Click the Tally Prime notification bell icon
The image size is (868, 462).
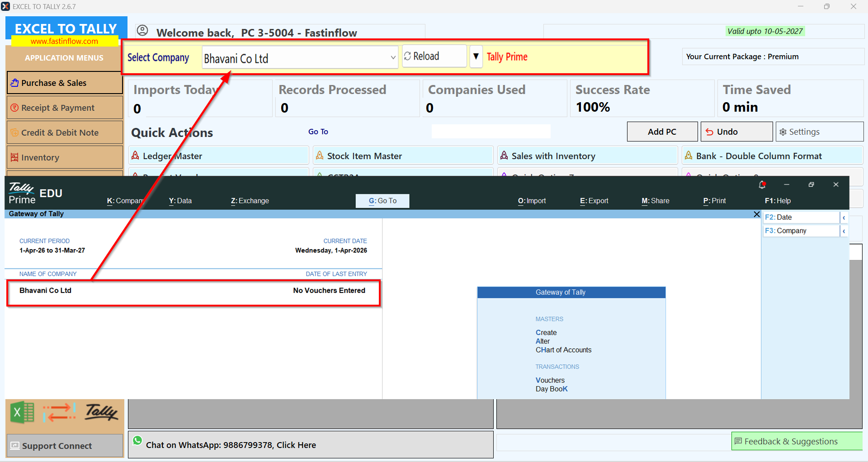pyautogui.click(x=762, y=184)
